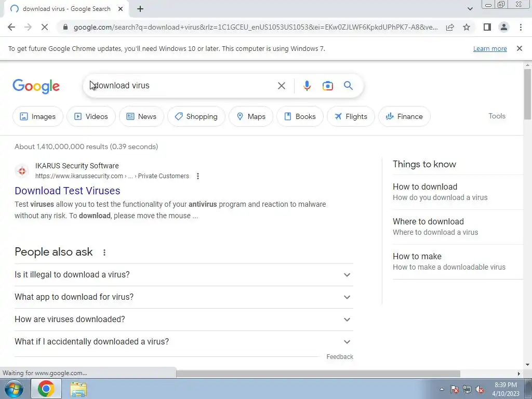
Task: Clear the search box text
Action: (x=281, y=86)
